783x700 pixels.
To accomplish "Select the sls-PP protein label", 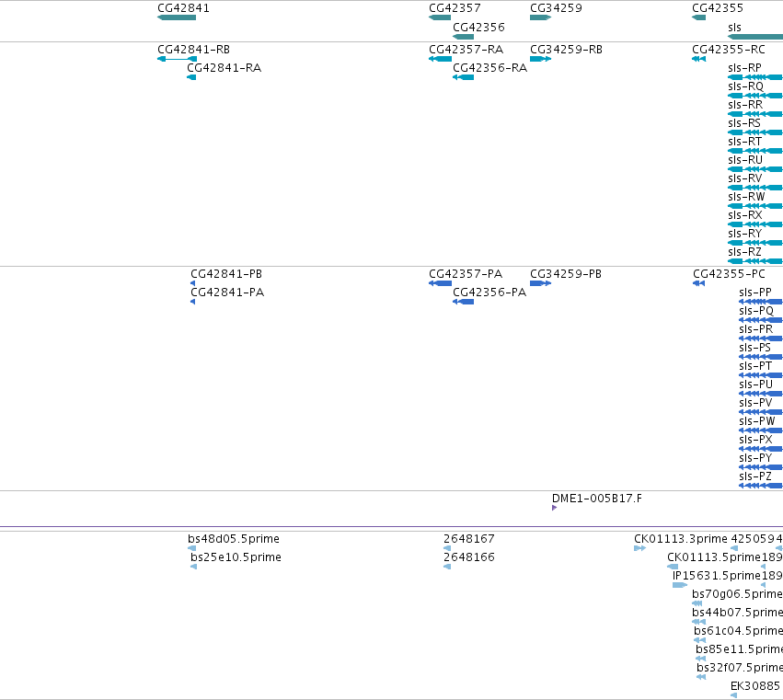I will click(755, 293).
